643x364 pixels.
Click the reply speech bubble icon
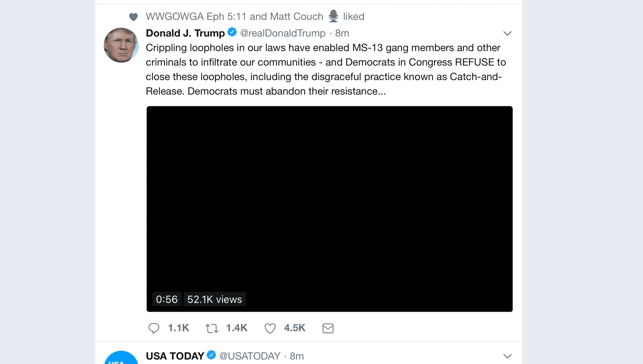[154, 328]
